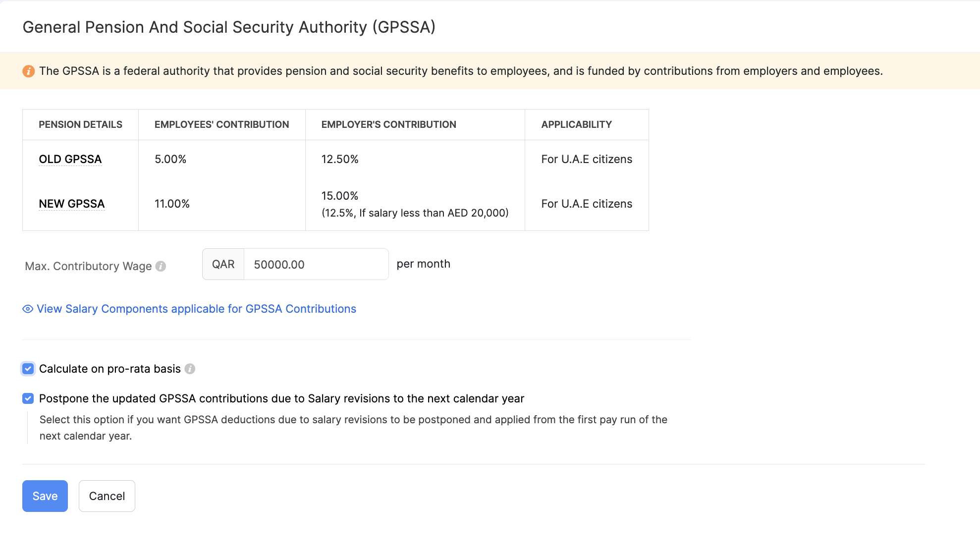Click the Max. Contributory Wage amount field
Image resolution: width=980 pixels, height=558 pixels.
click(316, 264)
